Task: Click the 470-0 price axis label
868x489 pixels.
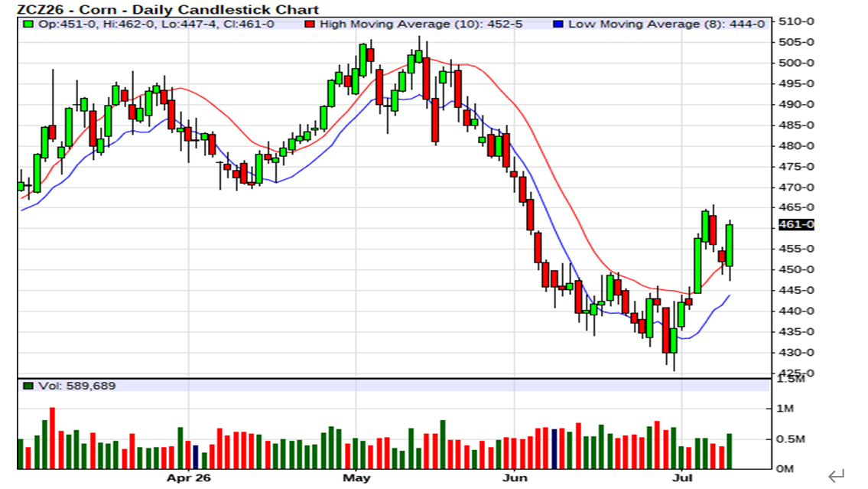Action: point(796,187)
